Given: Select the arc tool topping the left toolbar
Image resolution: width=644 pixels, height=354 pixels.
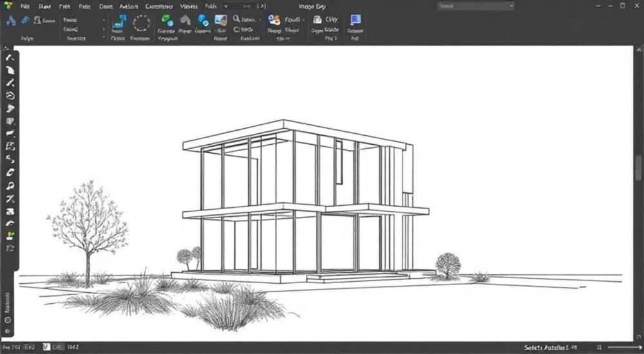Looking at the screenshot, I should (10, 57).
